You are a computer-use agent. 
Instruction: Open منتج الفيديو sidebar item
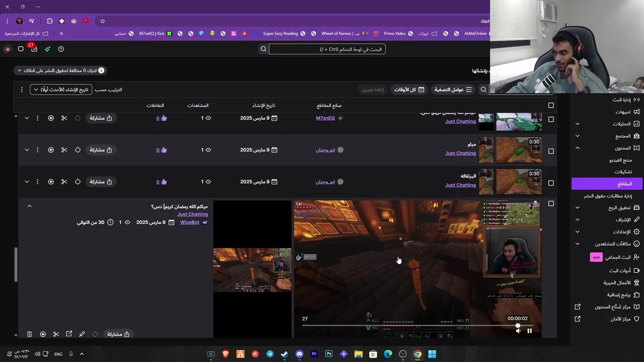620,160
